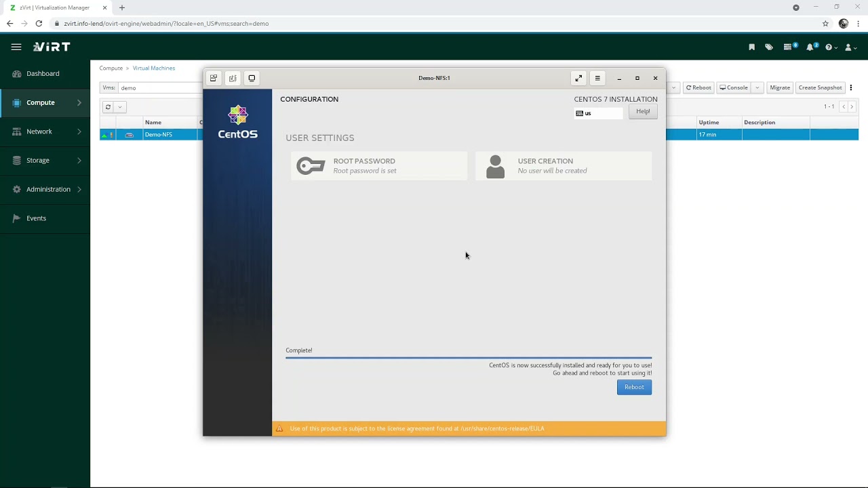
Task: Open the notifications bell icon
Action: tap(812, 47)
